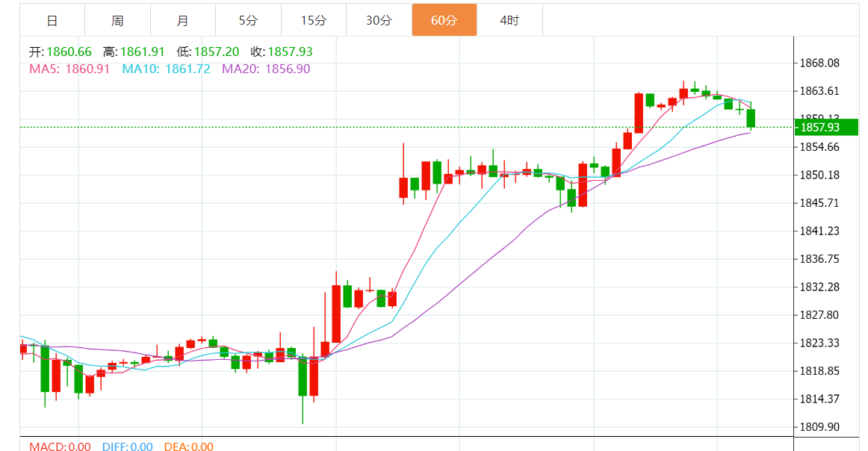Select the 周 weekly tab
Image resolution: width=868 pixels, height=451 pixels.
tap(117, 20)
